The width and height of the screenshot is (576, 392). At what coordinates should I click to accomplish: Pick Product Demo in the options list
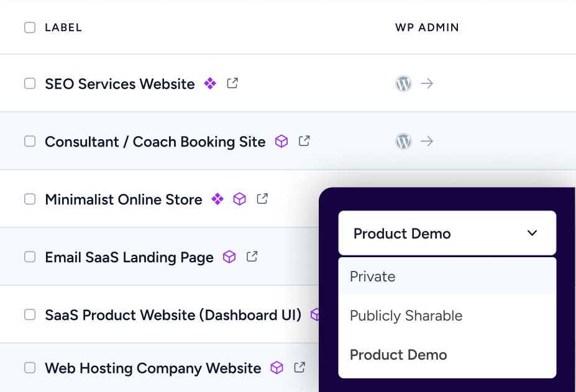coord(398,355)
